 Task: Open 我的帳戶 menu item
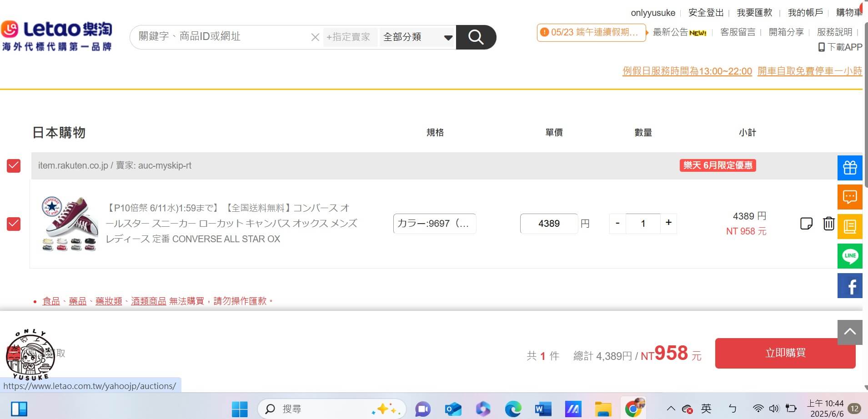[x=805, y=13]
